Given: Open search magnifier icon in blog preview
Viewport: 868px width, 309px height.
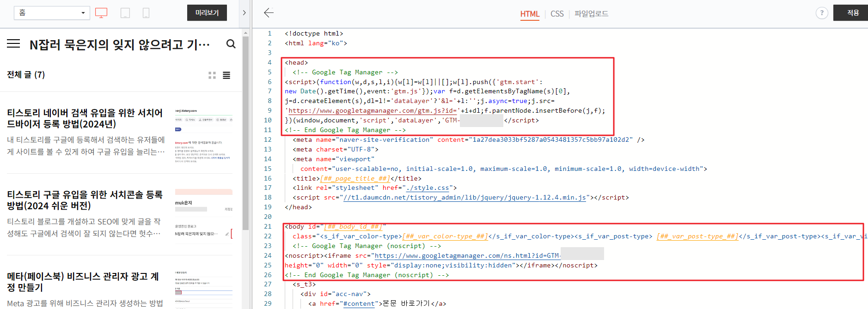Looking at the screenshot, I should [231, 44].
